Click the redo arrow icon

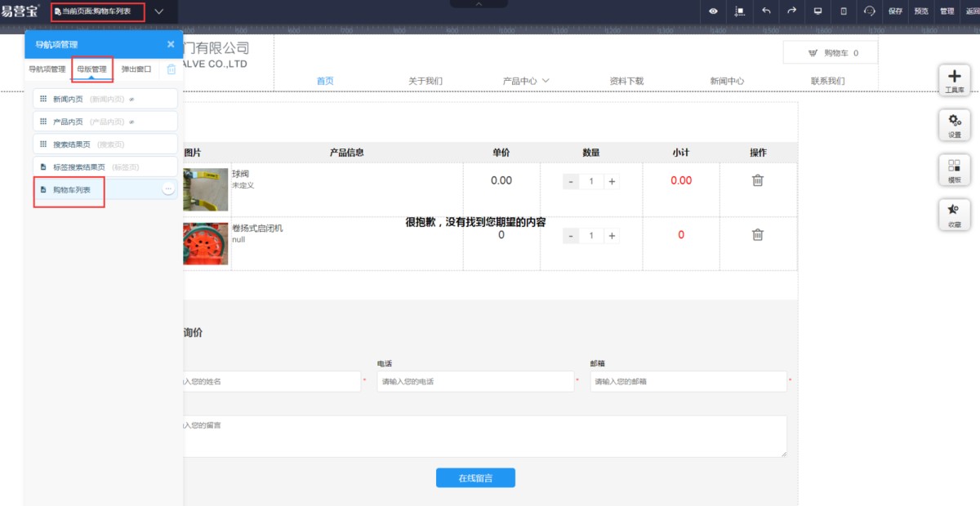pos(791,11)
